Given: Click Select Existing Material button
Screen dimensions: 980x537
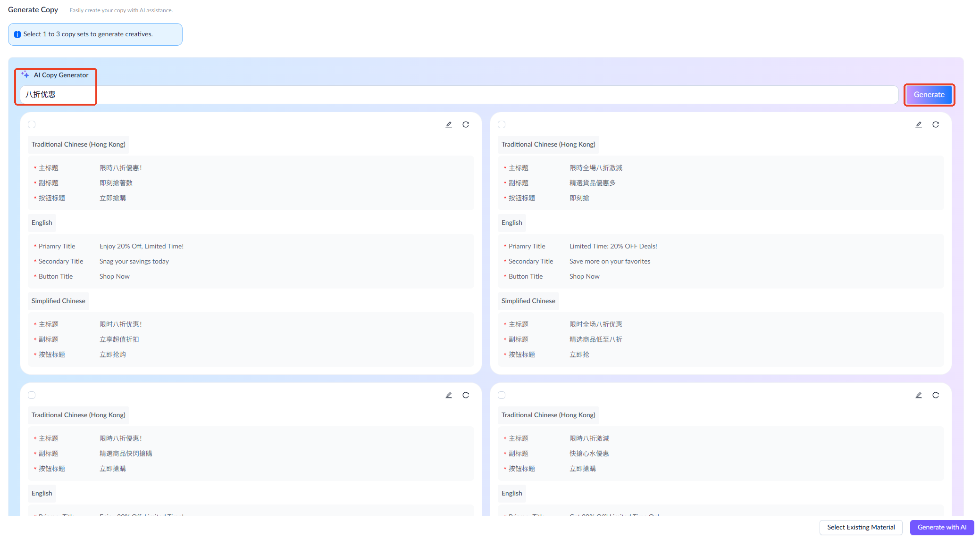Looking at the screenshot, I should tap(861, 527).
